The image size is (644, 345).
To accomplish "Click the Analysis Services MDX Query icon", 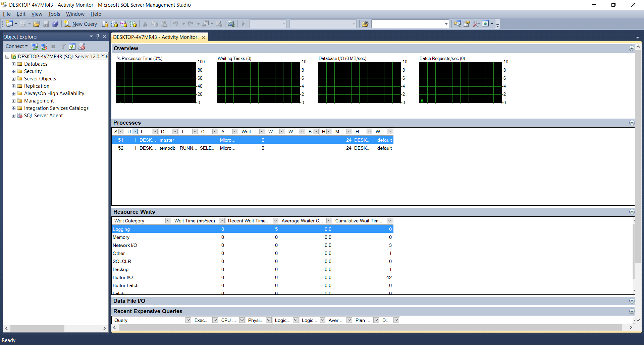I will click(x=114, y=24).
